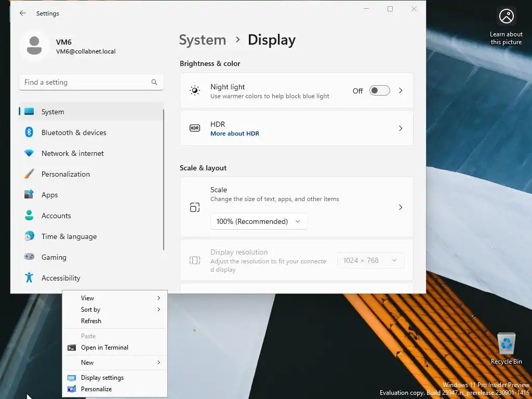
Task: Click the sidebar vertical scrollbar
Action: point(164,180)
